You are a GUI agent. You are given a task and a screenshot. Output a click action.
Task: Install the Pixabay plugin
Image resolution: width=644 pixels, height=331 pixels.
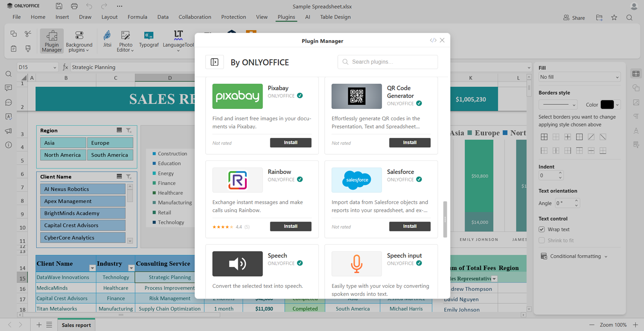click(x=291, y=142)
